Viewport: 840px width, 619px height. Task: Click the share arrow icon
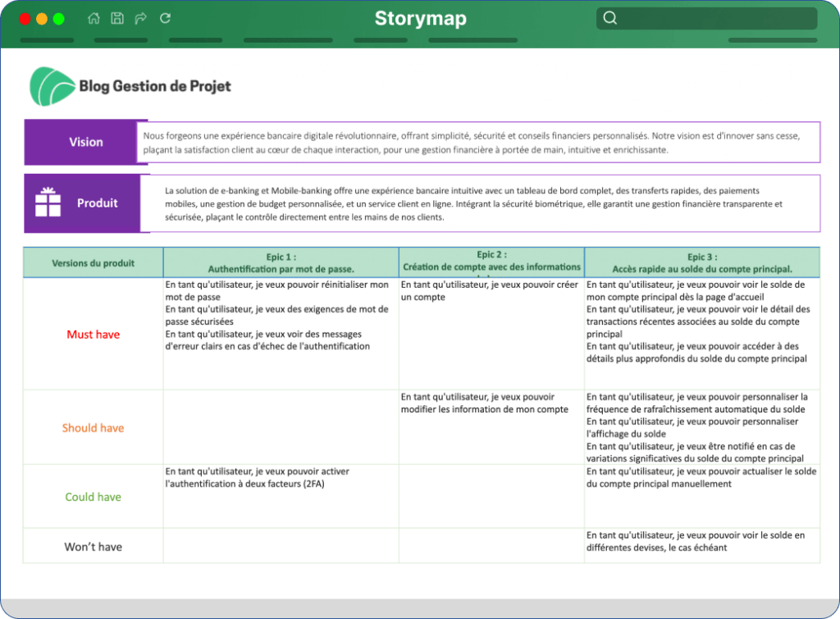tap(141, 18)
